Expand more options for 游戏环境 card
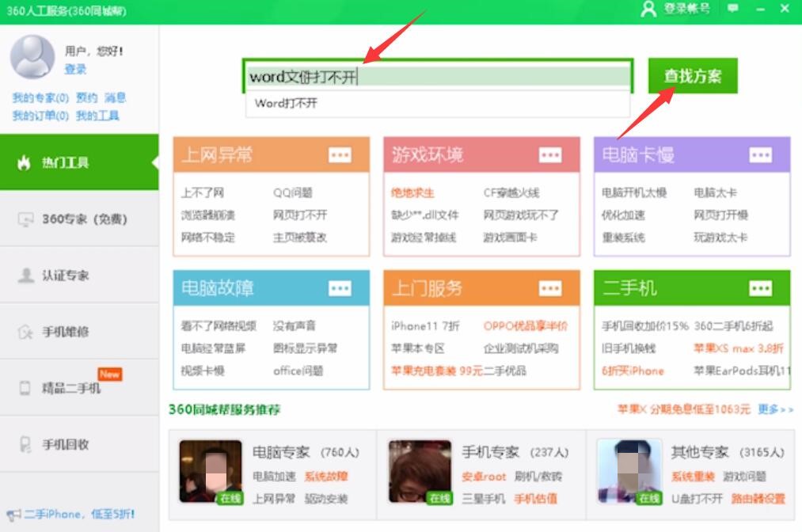Screen dimensions: 802x532 point(550,154)
